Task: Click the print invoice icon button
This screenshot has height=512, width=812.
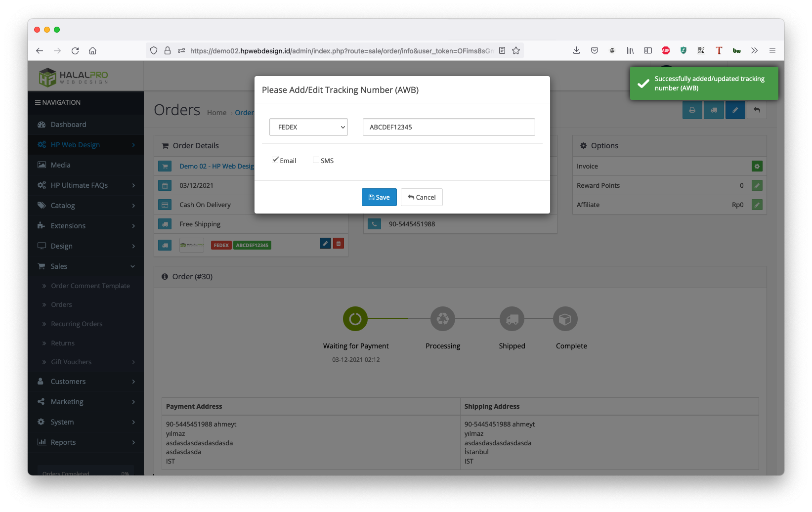Action: pos(692,110)
